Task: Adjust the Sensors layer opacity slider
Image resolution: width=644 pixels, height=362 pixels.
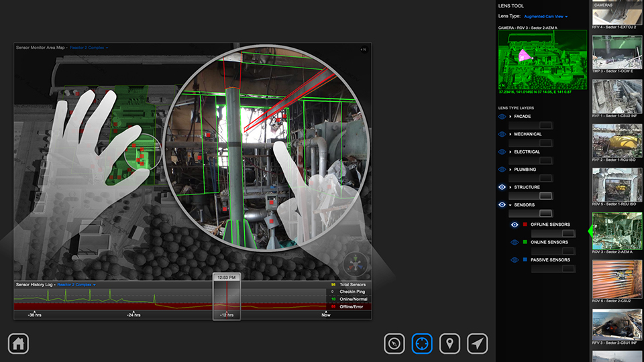Action: point(531,213)
